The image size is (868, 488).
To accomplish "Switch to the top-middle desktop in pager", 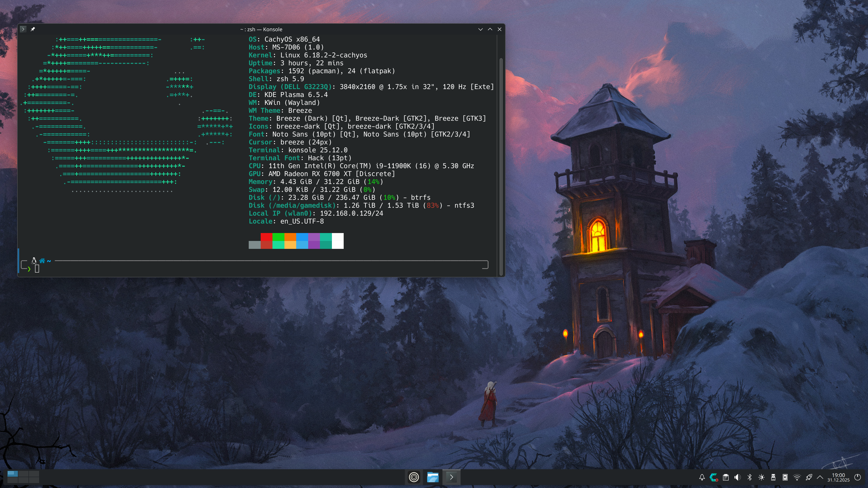I will 23,474.
